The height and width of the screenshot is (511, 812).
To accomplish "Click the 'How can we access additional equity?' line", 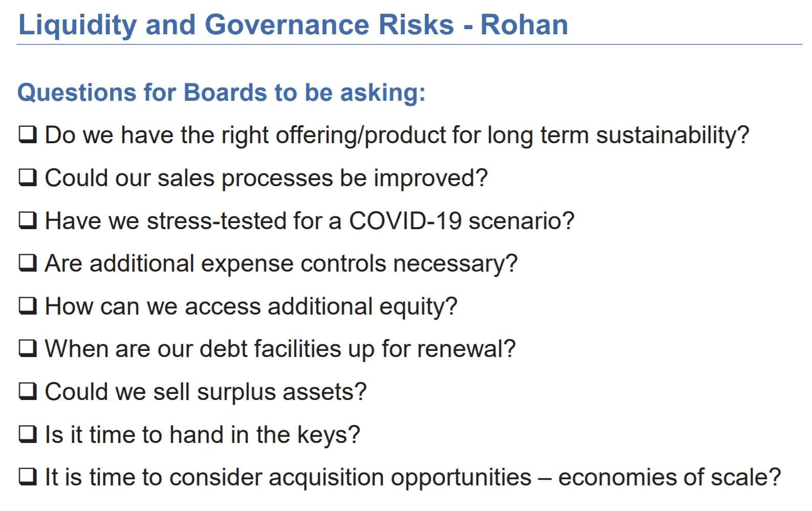I will (x=251, y=306).
